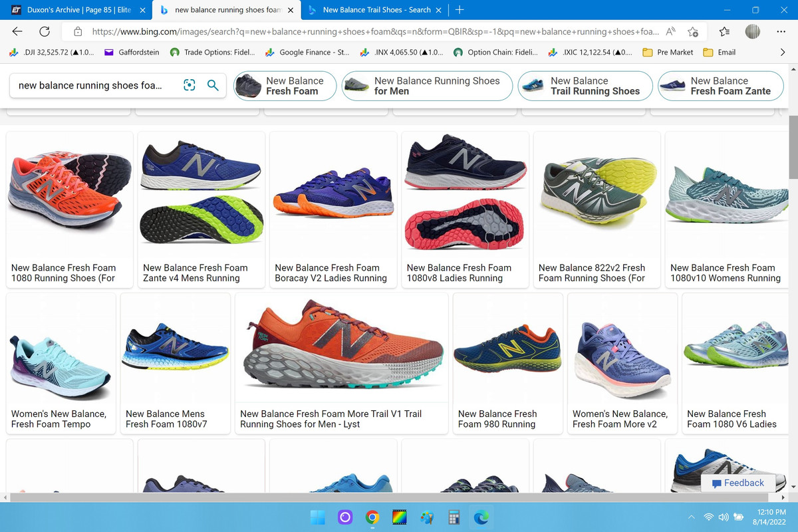This screenshot has height=532, width=798.
Task: Open the .DJI 32,525.72 bookmark
Action: 53,52
